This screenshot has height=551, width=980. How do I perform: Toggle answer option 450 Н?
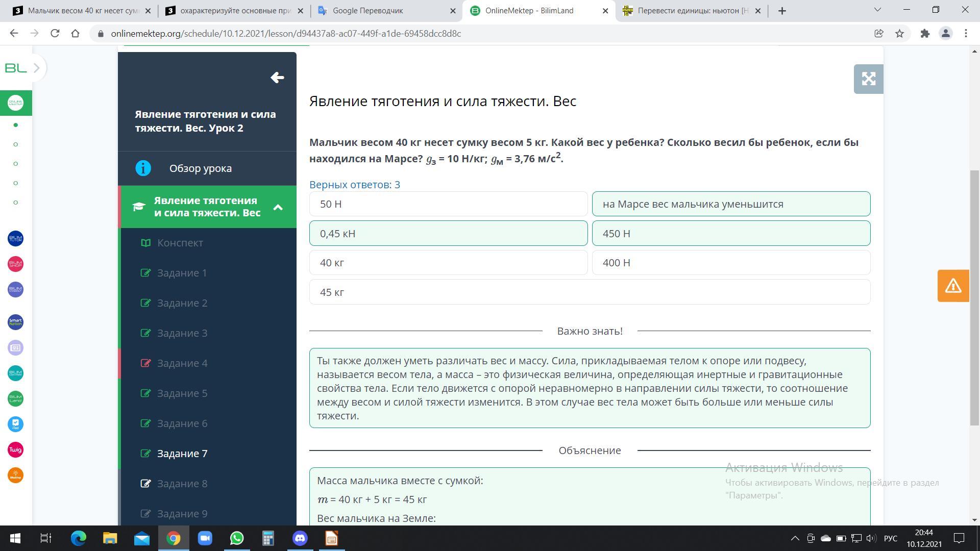(731, 233)
